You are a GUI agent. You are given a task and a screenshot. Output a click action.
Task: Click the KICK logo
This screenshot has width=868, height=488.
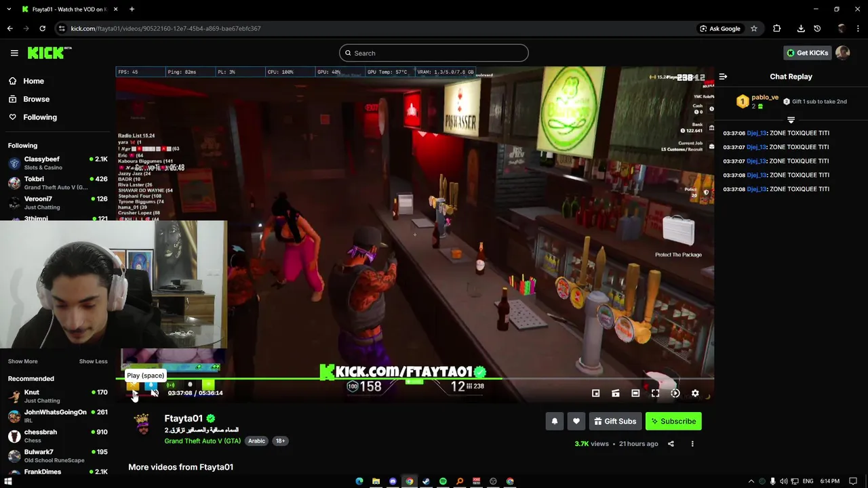[x=50, y=52]
